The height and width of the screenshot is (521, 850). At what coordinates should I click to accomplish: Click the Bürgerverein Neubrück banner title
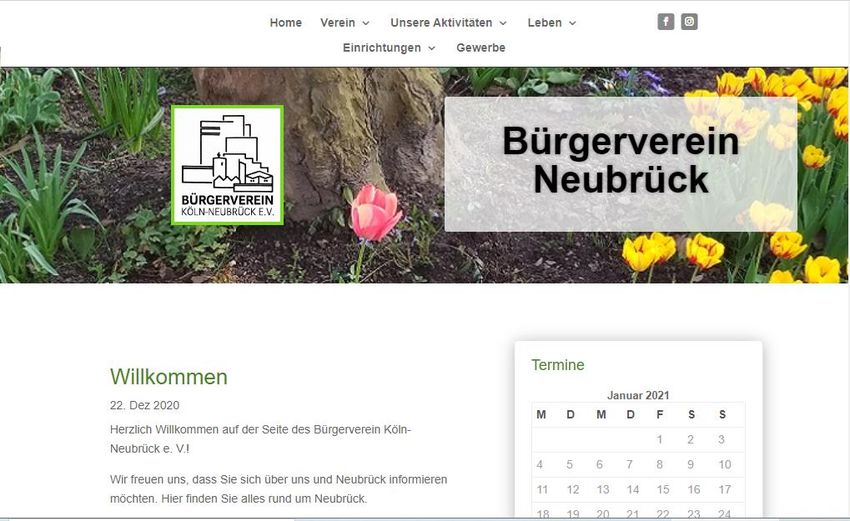[621, 160]
